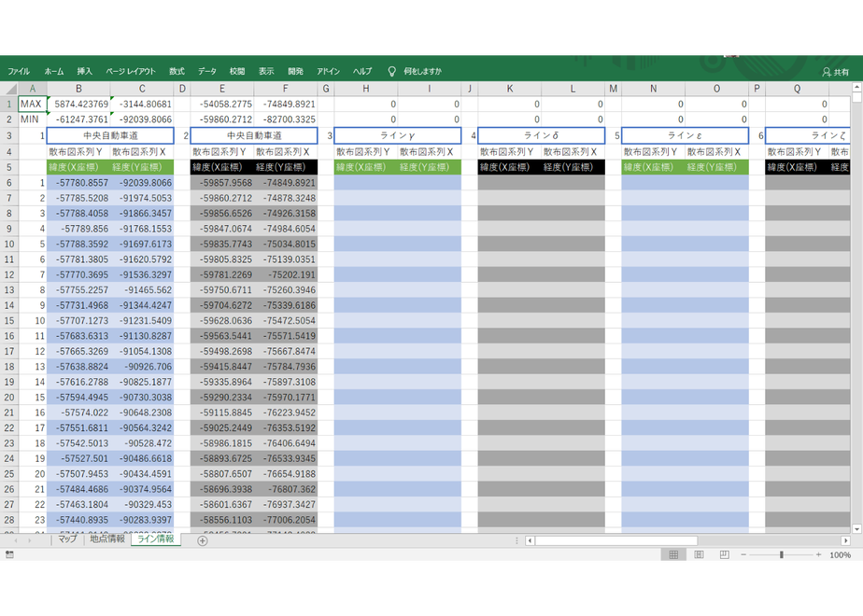Click zoom out minus button
863x616 pixels.
(743, 555)
